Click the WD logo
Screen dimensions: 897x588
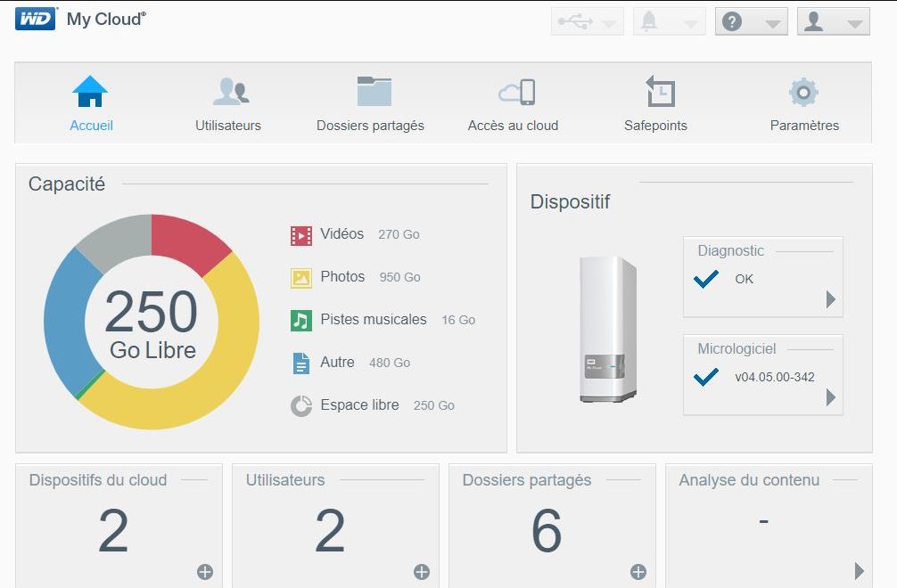pyautogui.click(x=36, y=19)
